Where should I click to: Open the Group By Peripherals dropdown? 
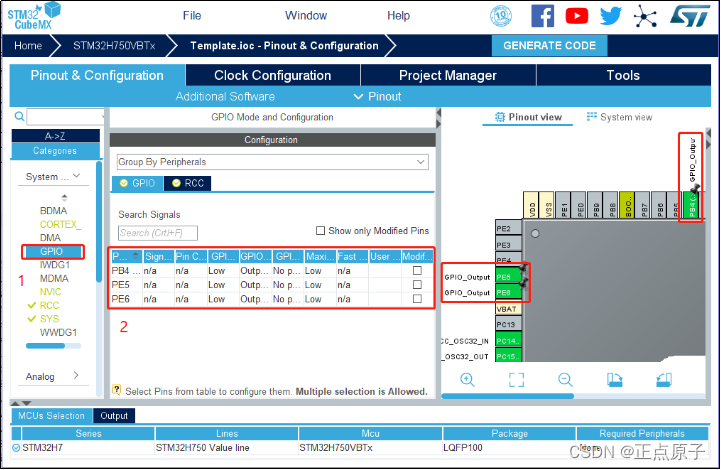tap(273, 162)
